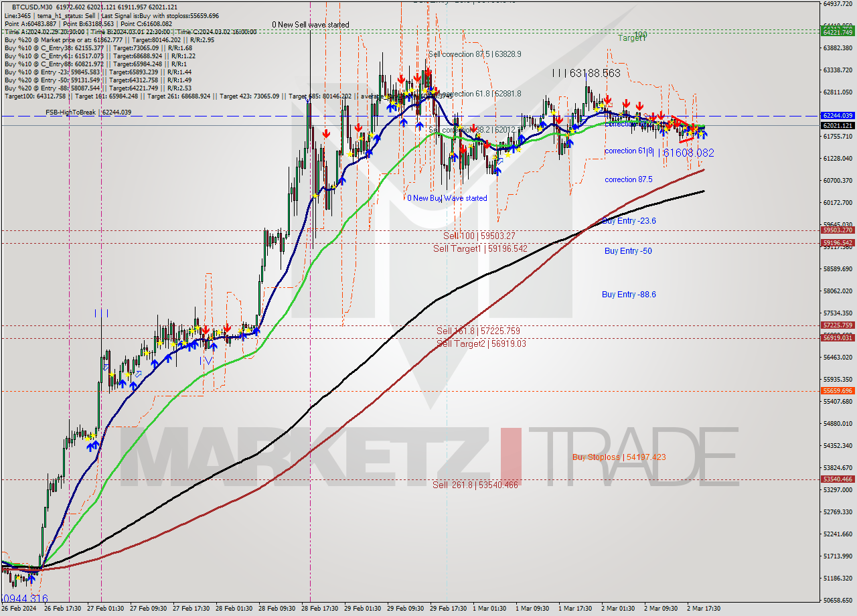
Task: Click the red 53540.466 price tag
Action: 838,479
